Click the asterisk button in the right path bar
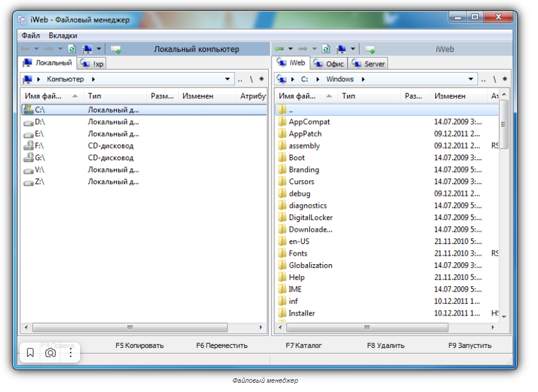 [x=504, y=79]
